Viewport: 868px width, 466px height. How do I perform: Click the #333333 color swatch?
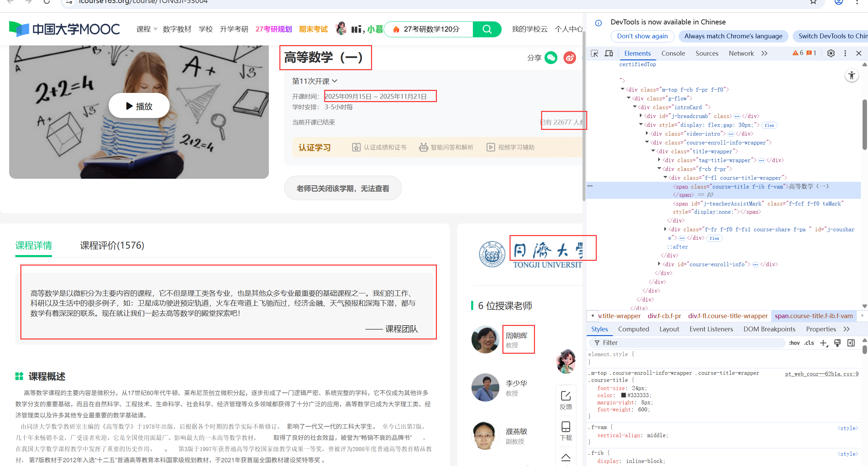(624, 395)
